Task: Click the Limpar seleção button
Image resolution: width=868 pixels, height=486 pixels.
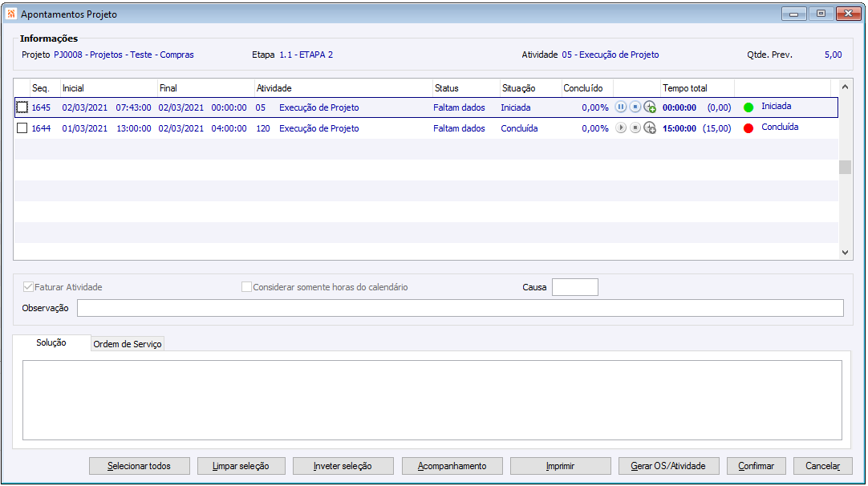Action: click(x=241, y=466)
